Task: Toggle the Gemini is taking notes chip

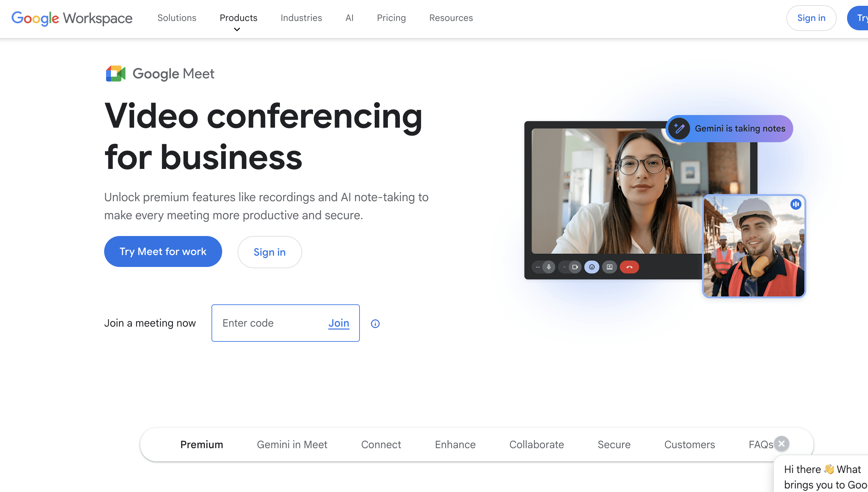Action: 729,128
